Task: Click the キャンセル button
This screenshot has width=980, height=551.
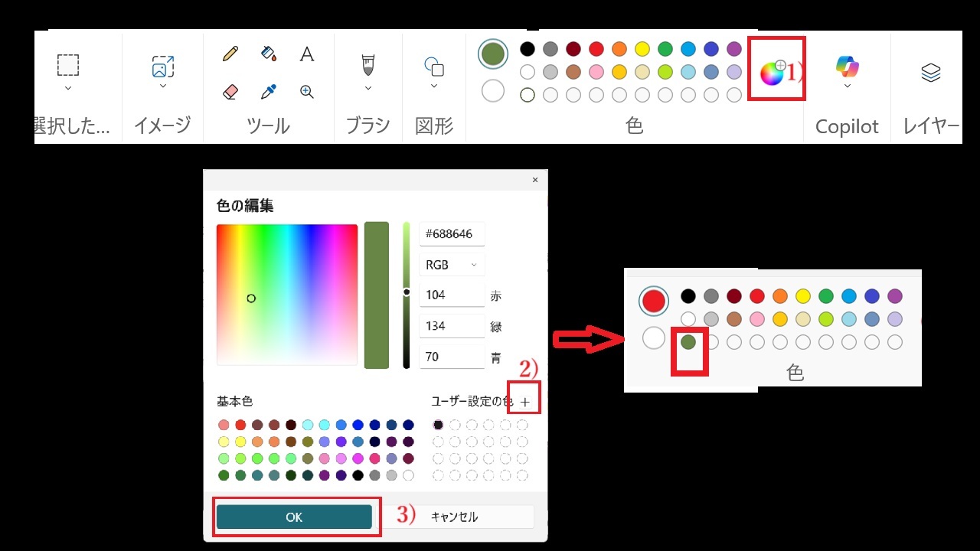Action: tap(454, 517)
